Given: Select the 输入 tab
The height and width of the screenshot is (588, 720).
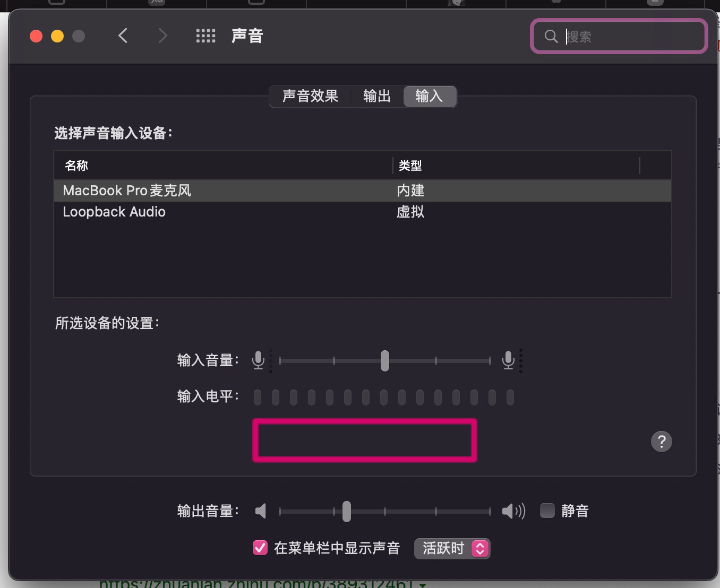Looking at the screenshot, I should [x=429, y=96].
